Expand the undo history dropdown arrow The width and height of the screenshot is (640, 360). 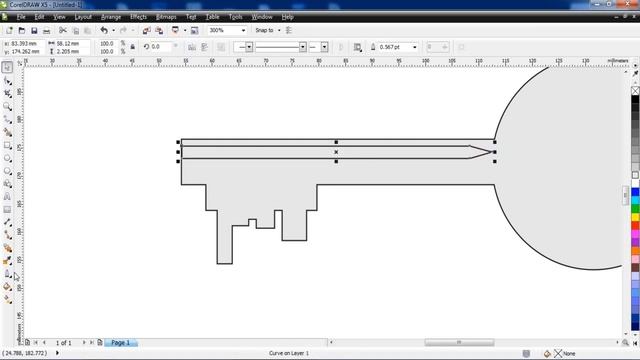tap(113, 30)
